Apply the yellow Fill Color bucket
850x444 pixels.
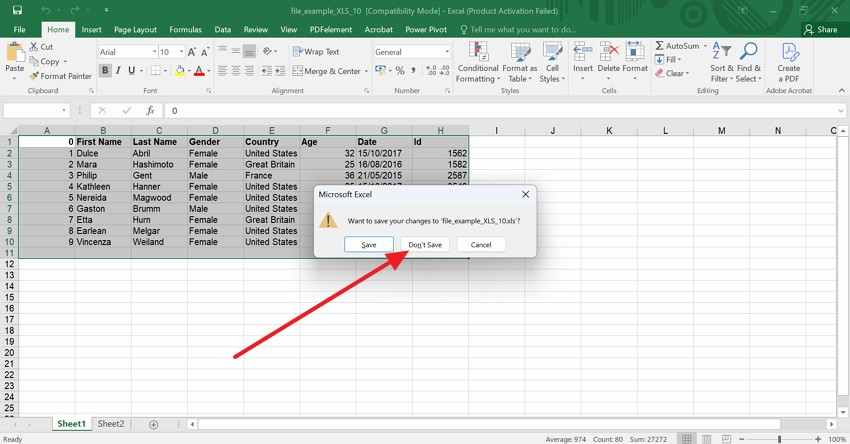click(x=180, y=70)
